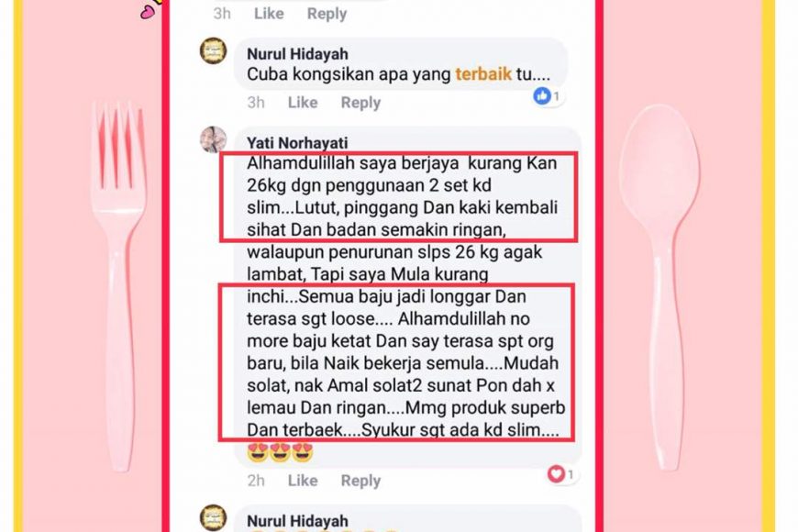The width and height of the screenshot is (798, 532).
Task: Click the pink fork graphic
Action: 119,285
